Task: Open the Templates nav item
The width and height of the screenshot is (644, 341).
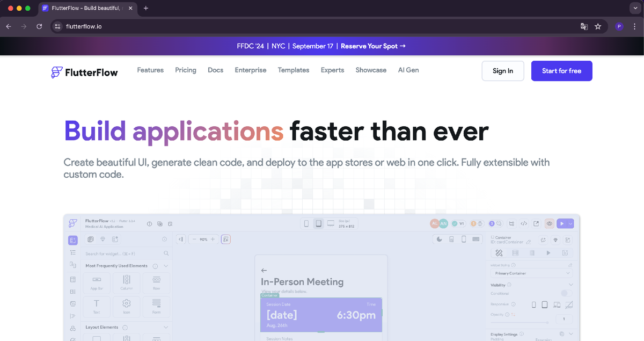Action: [x=294, y=70]
